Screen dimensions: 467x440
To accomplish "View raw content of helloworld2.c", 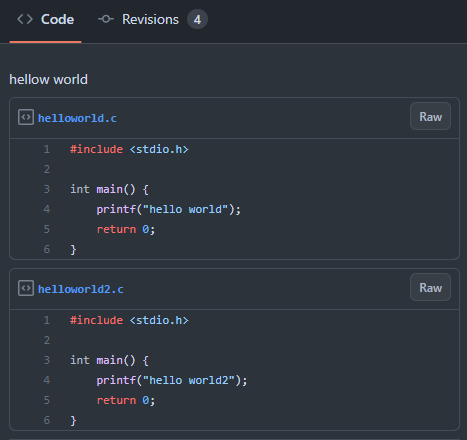I will coord(430,287).
